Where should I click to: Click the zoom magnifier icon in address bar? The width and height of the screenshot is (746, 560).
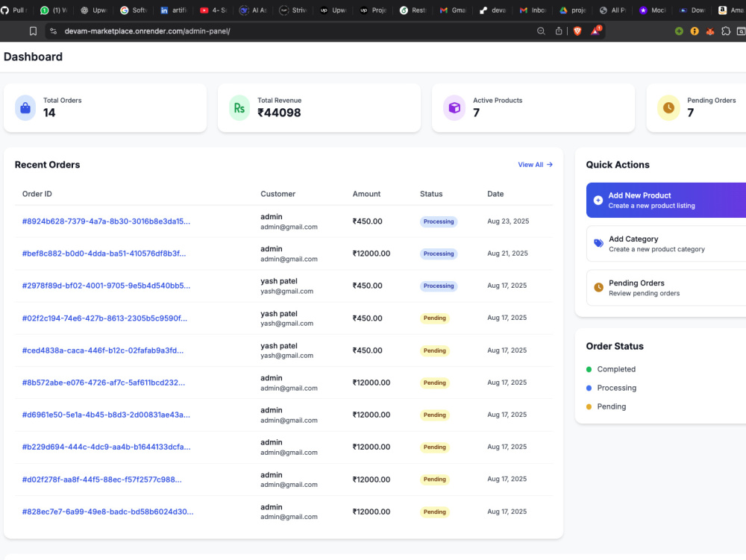(x=541, y=31)
